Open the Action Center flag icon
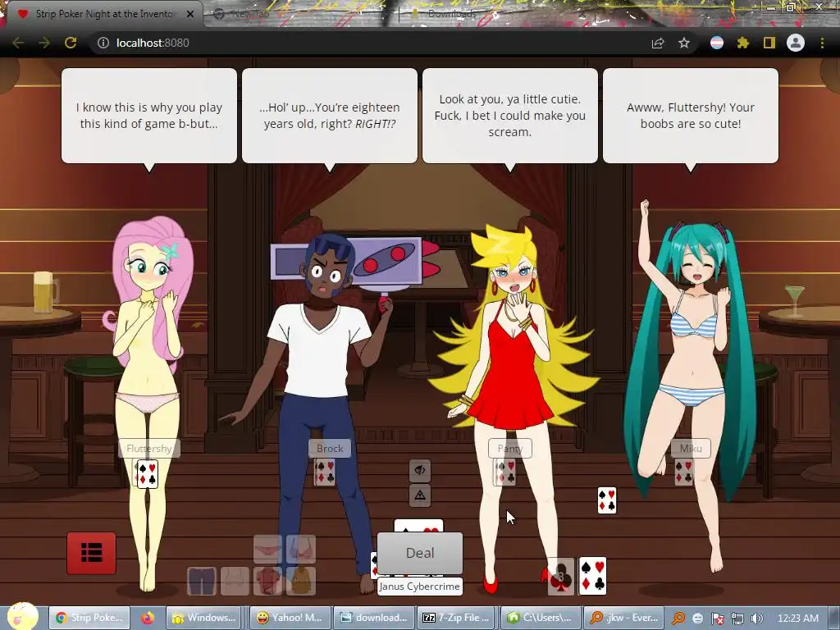This screenshot has height=630, width=840. pyautogui.click(x=717, y=619)
